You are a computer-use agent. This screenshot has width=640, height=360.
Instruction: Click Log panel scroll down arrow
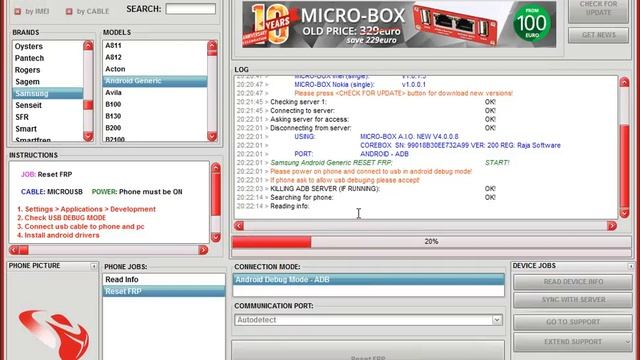click(624, 213)
